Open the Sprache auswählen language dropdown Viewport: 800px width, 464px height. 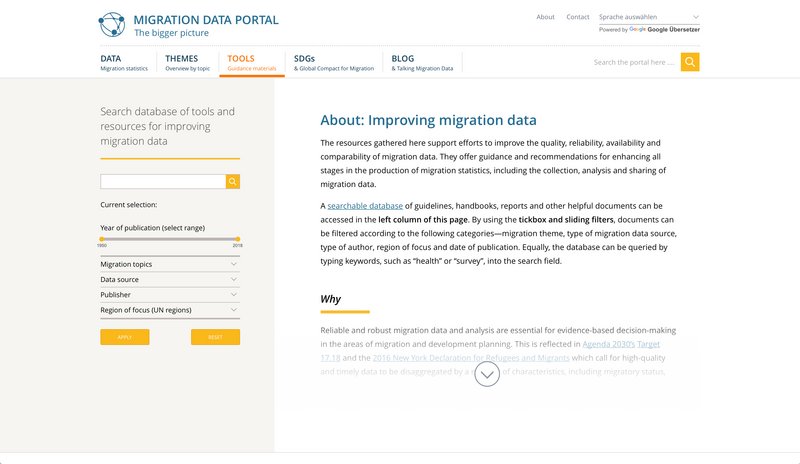click(649, 17)
